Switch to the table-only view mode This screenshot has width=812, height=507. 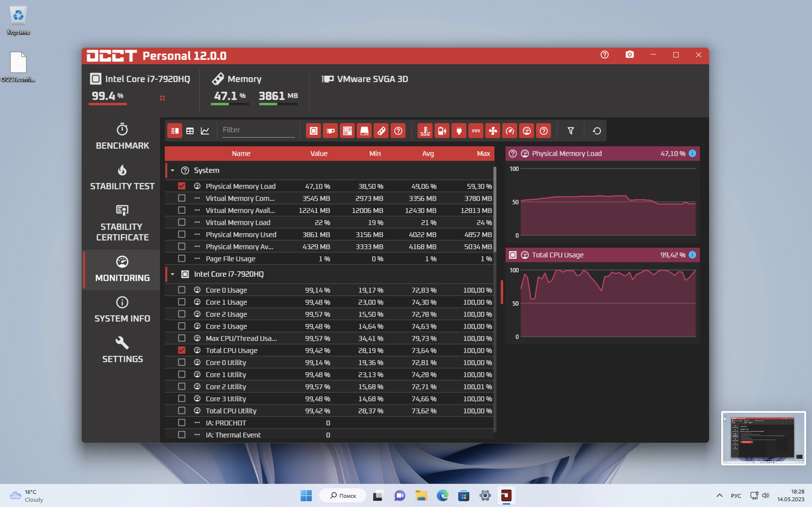pos(190,131)
